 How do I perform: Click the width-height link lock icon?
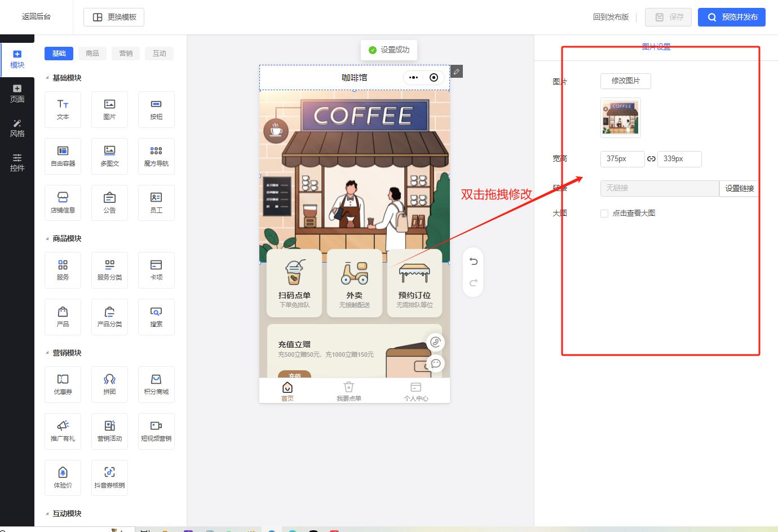point(651,159)
